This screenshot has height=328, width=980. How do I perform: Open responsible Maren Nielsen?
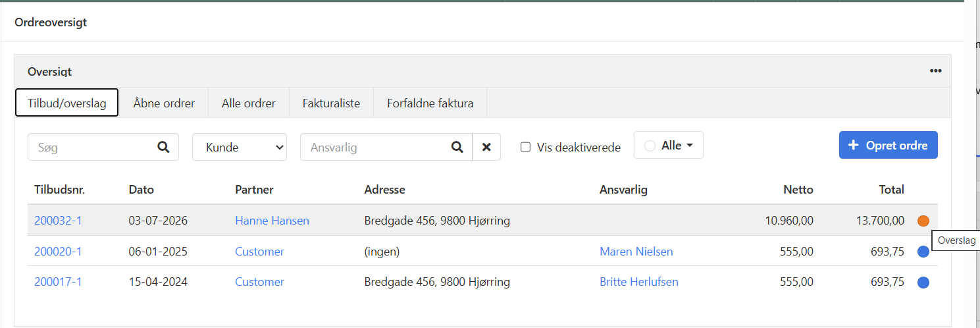pos(636,252)
